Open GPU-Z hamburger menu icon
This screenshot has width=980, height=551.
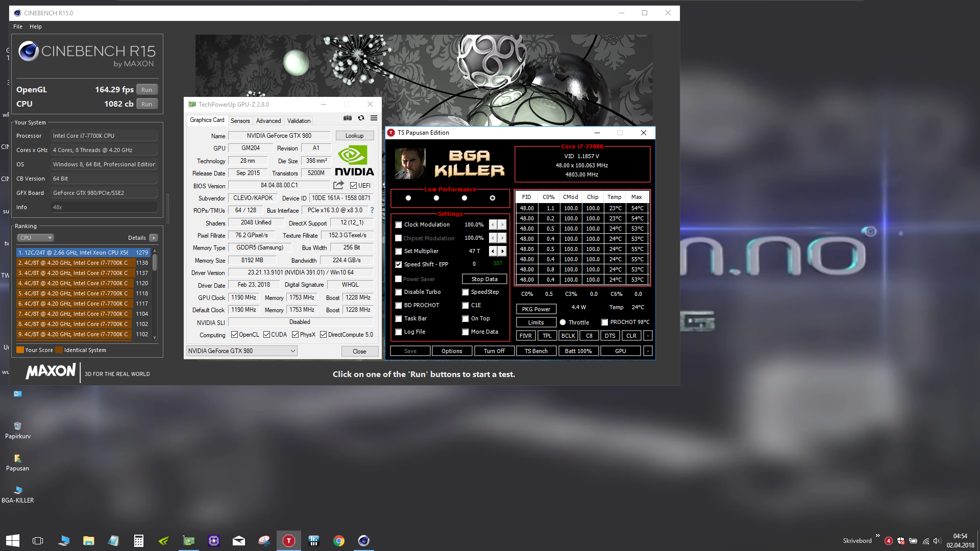(x=374, y=118)
